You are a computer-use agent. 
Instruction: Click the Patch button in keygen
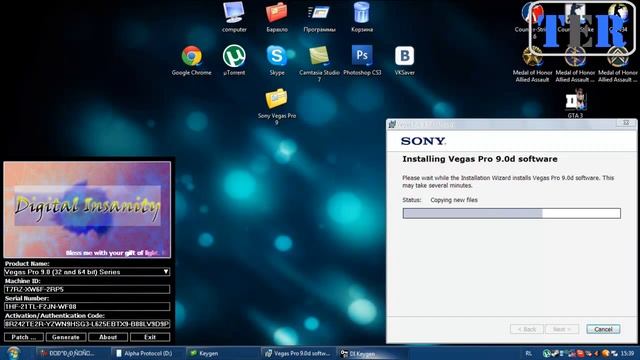(x=24, y=337)
